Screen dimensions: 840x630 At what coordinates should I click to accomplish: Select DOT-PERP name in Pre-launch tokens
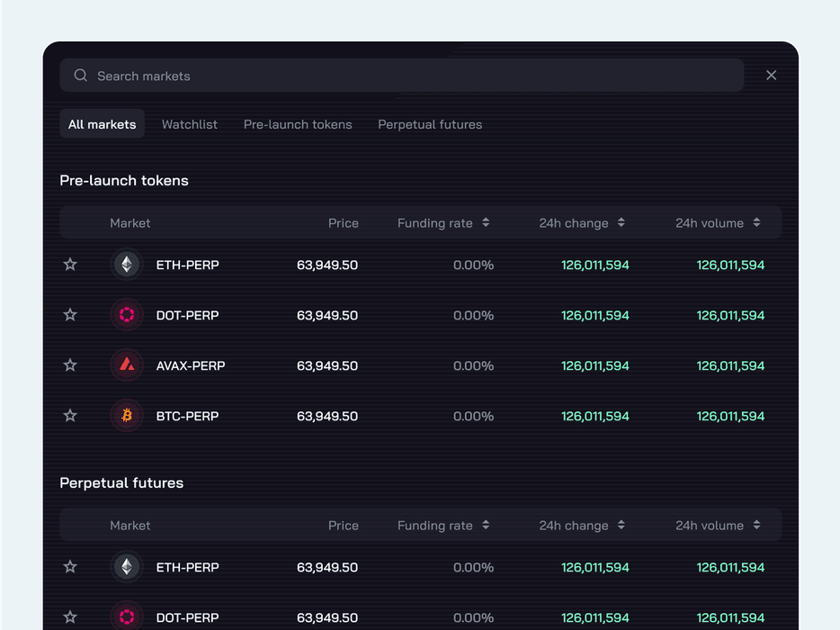(187, 315)
